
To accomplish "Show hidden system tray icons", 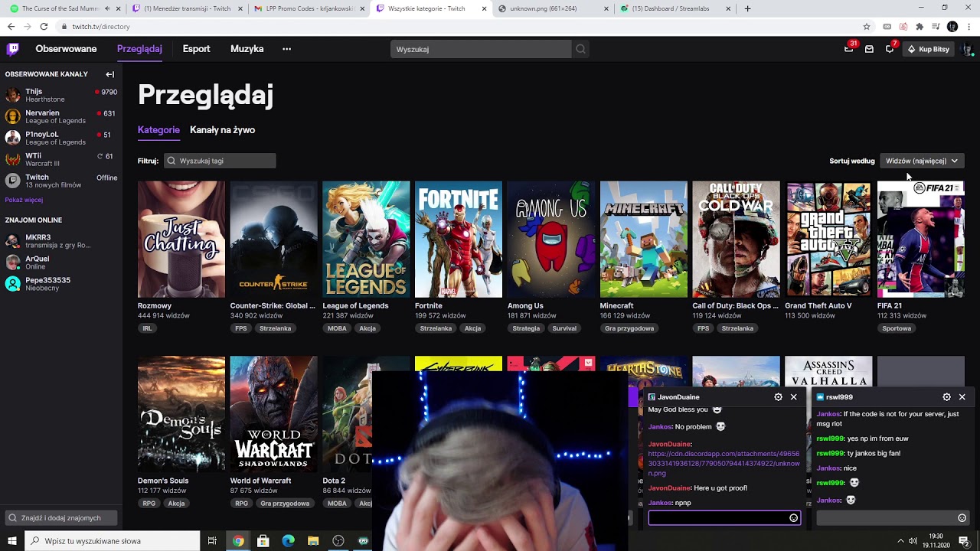I will point(900,541).
